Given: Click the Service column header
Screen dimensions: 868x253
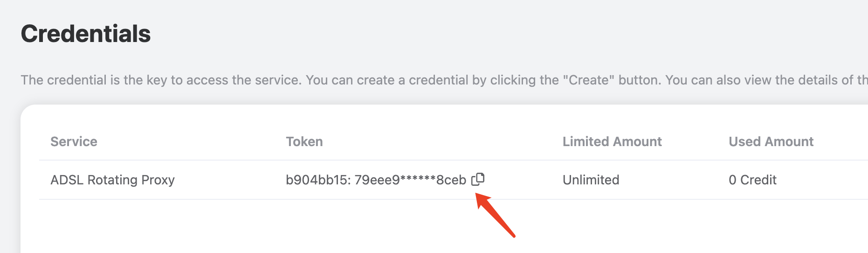Looking at the screenshot, I should pyautogui.click(x=74, y=141).
